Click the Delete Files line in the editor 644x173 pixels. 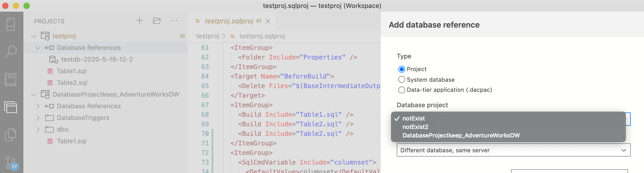(309, 86)
